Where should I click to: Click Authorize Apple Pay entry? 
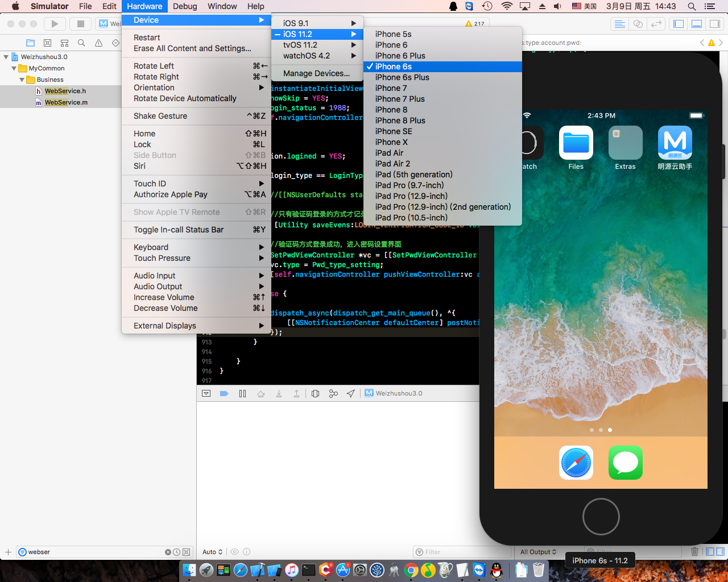point(196,194)
